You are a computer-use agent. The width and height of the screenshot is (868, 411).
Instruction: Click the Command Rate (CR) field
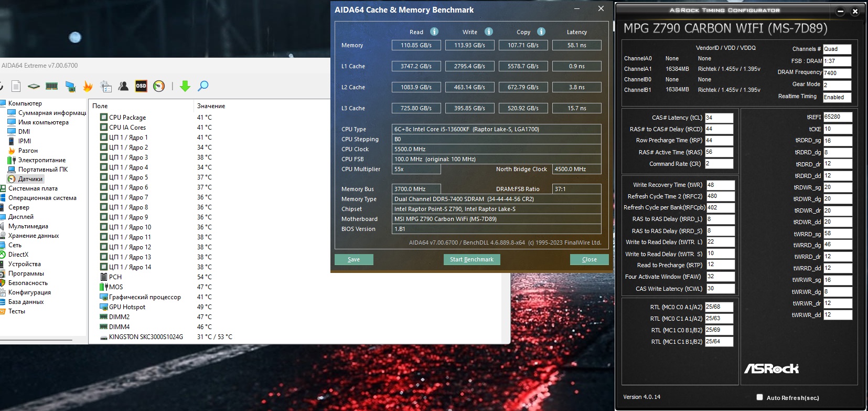719,164
